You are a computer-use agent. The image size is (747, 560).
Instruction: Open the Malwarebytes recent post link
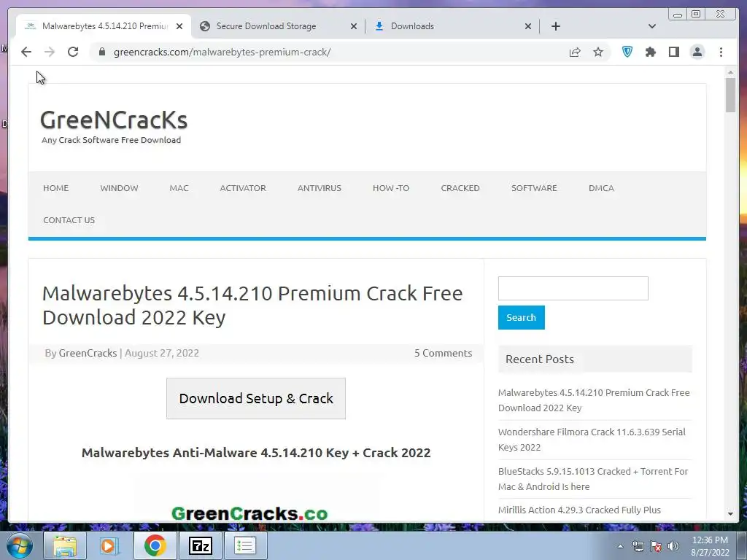594,400
